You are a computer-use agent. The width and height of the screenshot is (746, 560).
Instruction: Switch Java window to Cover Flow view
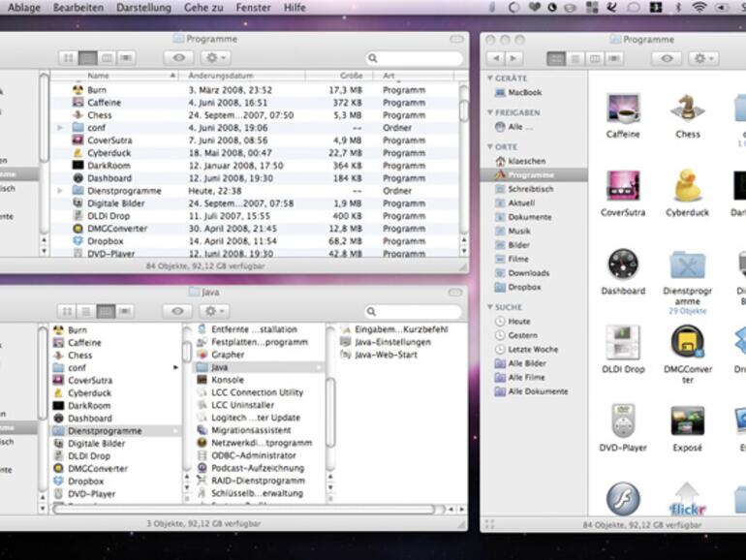(x=126, y=311)
